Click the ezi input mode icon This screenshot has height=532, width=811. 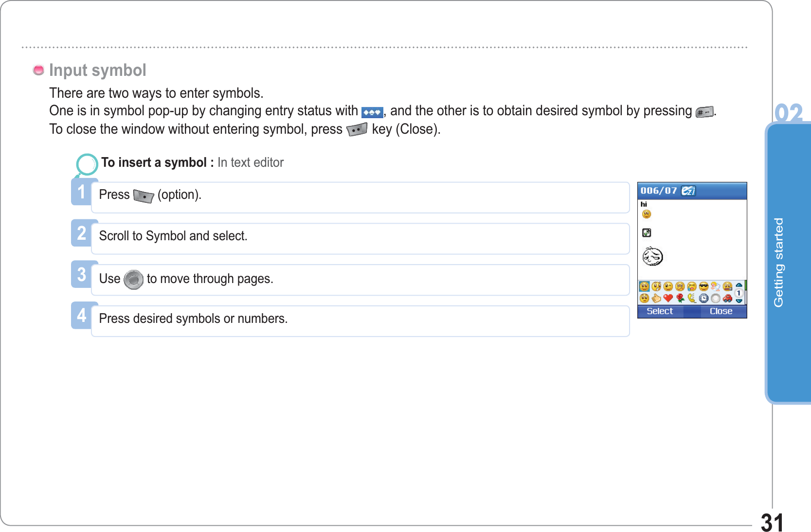pos(688,191)
